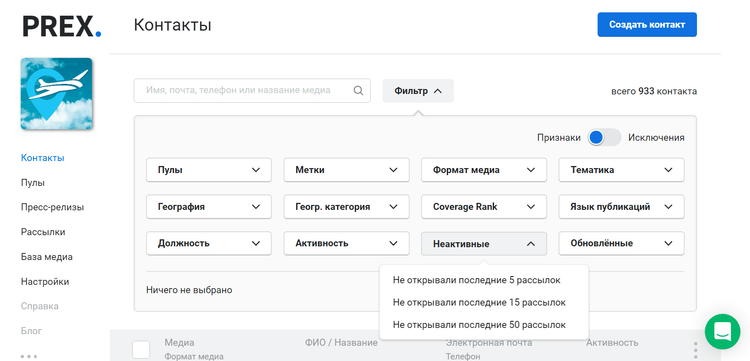The width and height of the screenshot is (750, 361).
Task: Click the Признаки label
Action: 558,138
